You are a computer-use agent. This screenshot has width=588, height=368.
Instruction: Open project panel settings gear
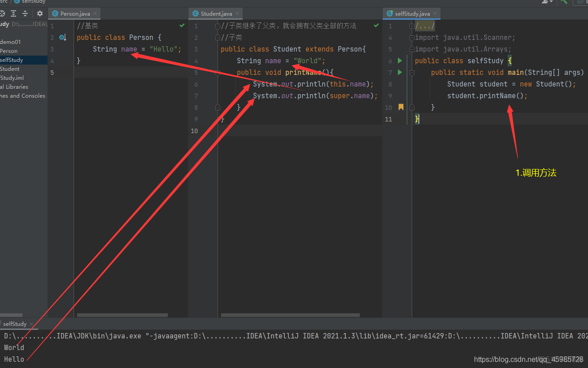[x=40, y=13]
